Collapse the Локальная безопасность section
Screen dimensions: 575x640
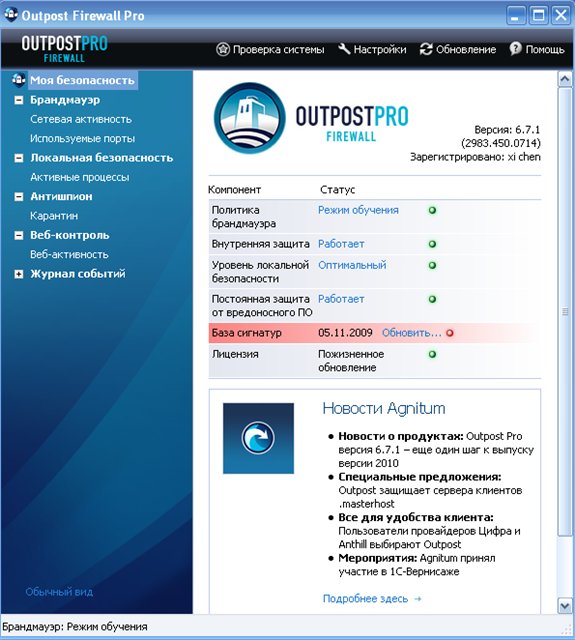[19, 158]
